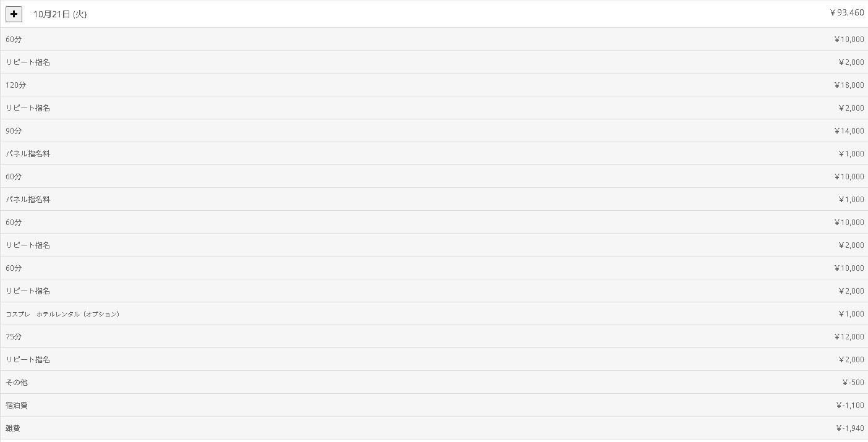Viewport: 868px width, 442px height.
Task: Select the その他 row
Action: click(x=17, y=383)
